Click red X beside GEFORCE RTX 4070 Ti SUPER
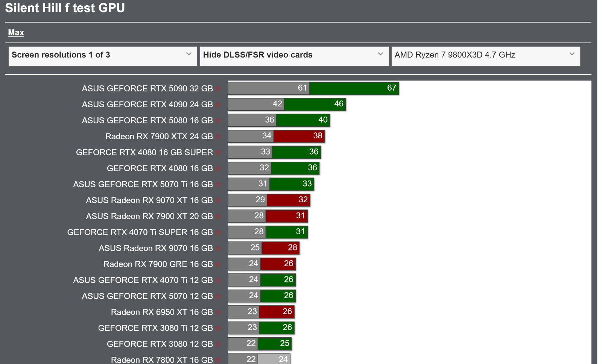Viewport: 602px width, 364px height. [218, 232]
